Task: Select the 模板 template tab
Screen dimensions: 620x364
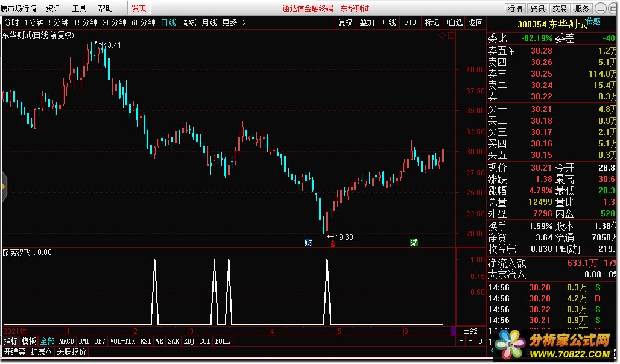Action: click(29, 341)
